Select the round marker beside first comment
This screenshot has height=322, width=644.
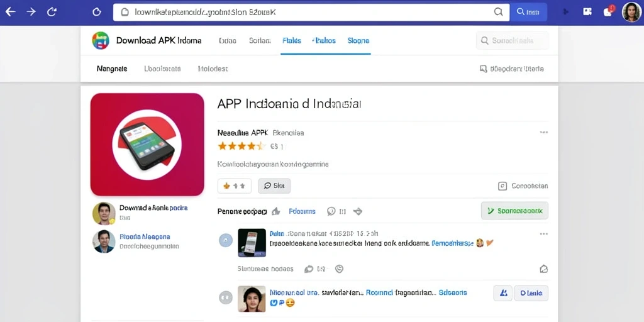point(226,240)
